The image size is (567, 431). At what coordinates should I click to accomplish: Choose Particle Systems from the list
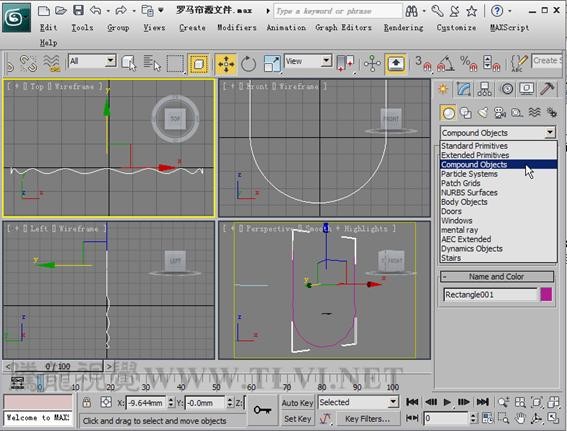pos(469,174)
